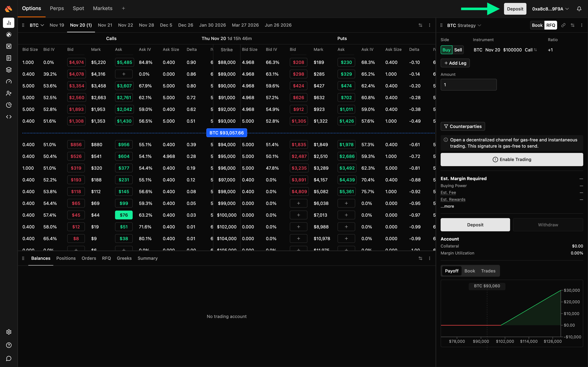The height and width of the screenshot is (367, 588).
Task: Click the code brackets API icon
Action: 9,117
